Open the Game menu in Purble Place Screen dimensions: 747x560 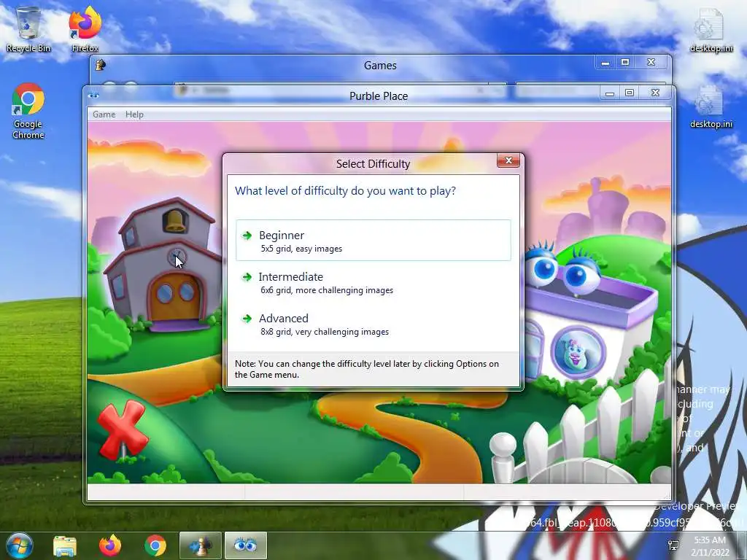[104, 114]
